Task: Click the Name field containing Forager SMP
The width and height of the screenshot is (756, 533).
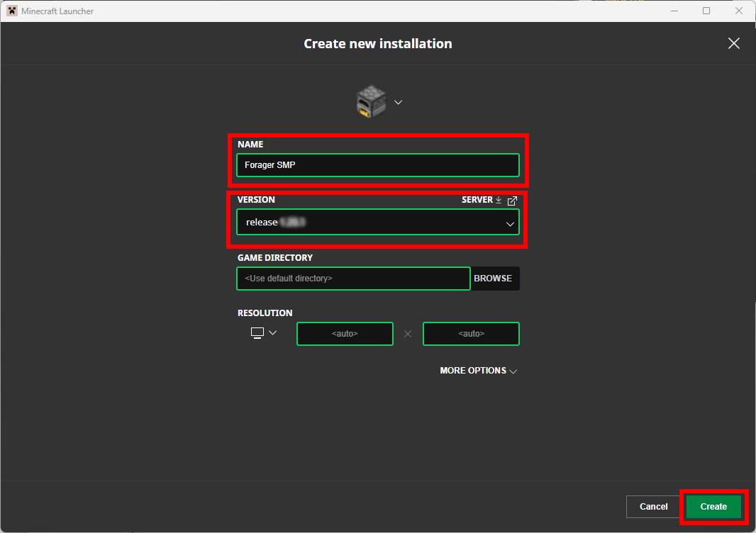Action: pyautogui.click(x=378, y=165)
